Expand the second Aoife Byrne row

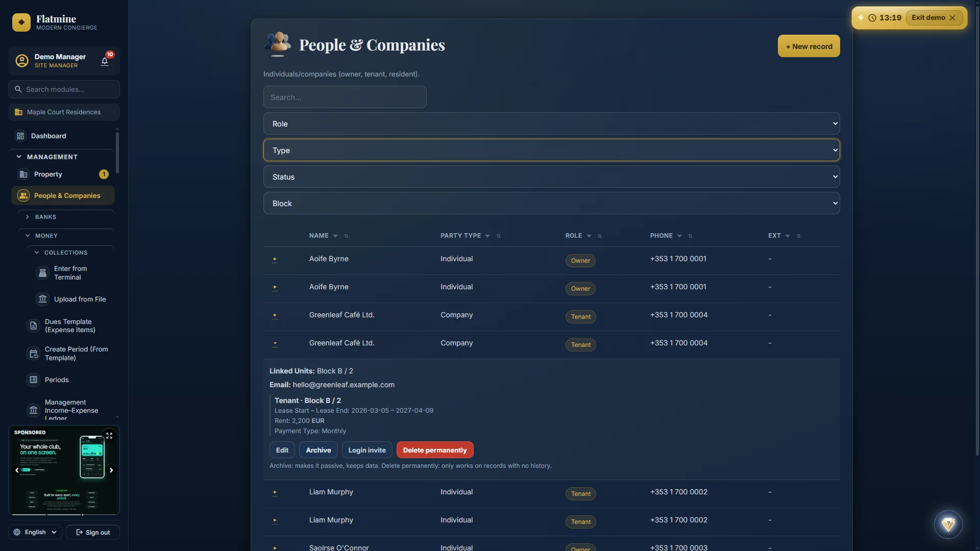(275, 287)
